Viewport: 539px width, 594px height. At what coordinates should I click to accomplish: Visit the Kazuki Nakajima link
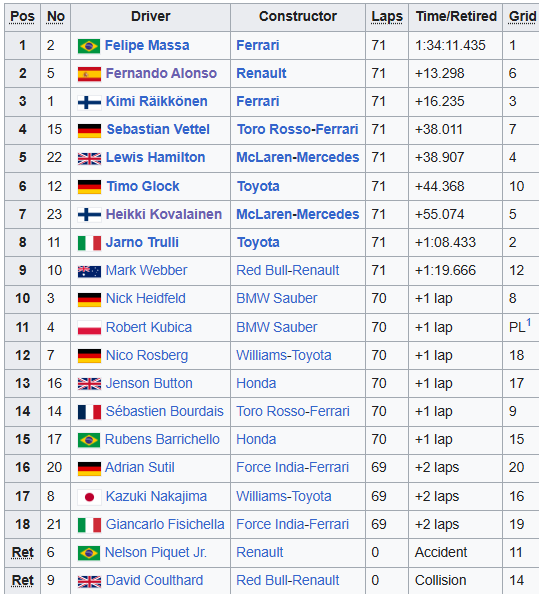(x=156, y=496)
